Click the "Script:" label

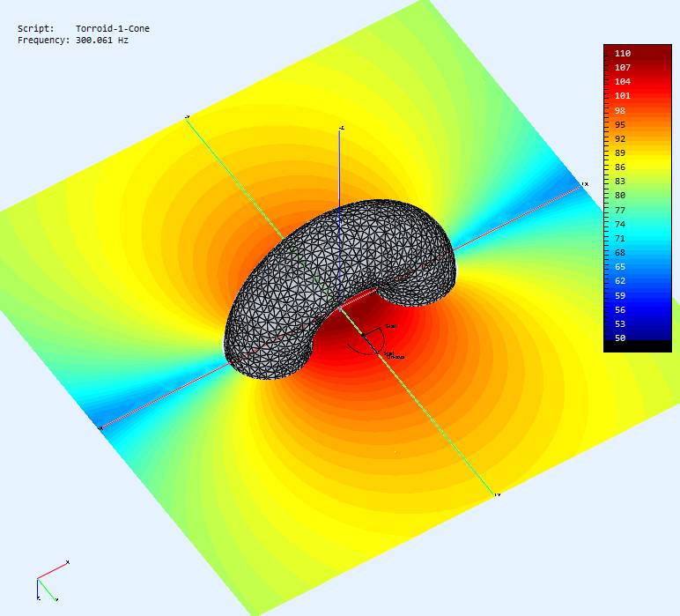pyautogui.click(x=36, y=28)
